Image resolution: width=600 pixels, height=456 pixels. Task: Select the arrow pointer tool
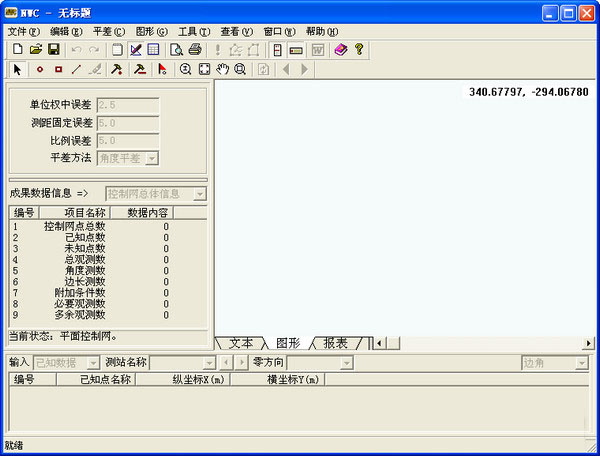point(17,69)
